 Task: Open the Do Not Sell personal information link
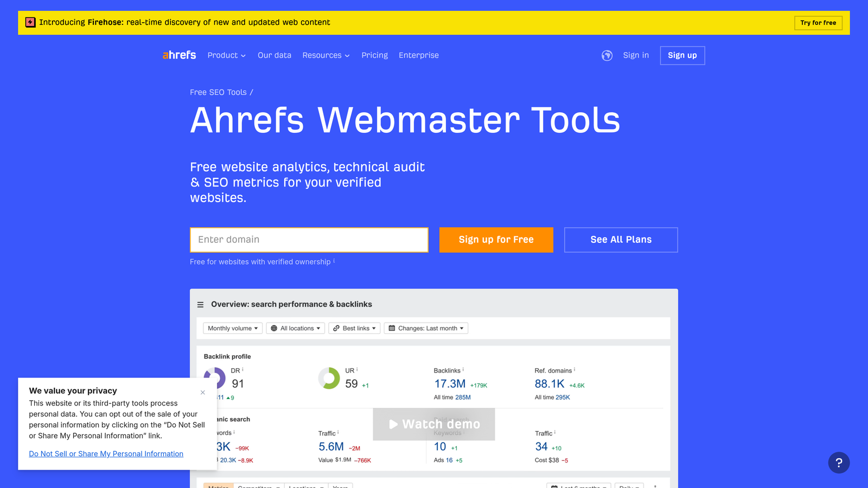tap(106, 454)
